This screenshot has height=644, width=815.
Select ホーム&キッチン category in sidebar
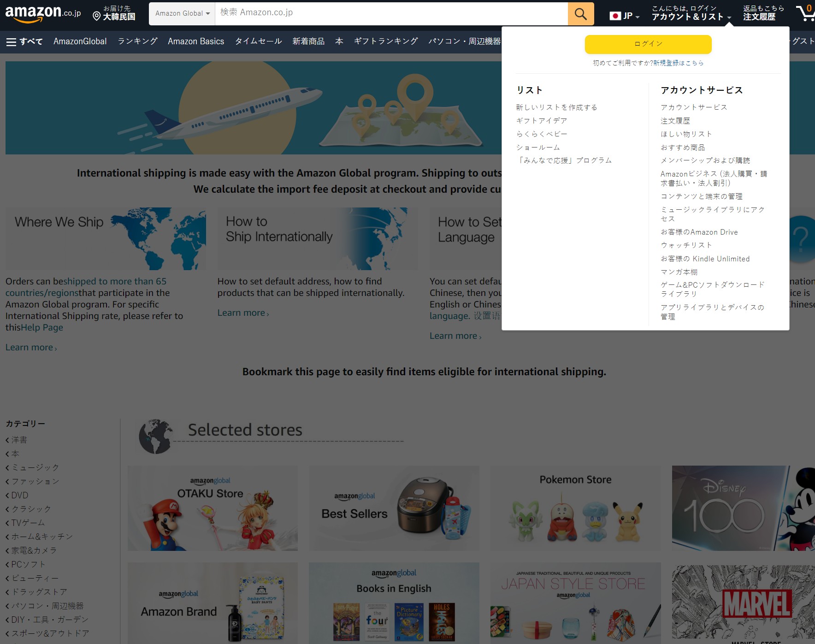click(42, 537)
